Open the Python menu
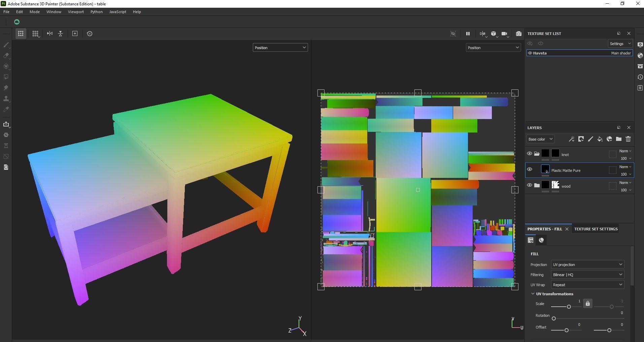The height and width of the screenshot is (342, 644). point(97,12)
